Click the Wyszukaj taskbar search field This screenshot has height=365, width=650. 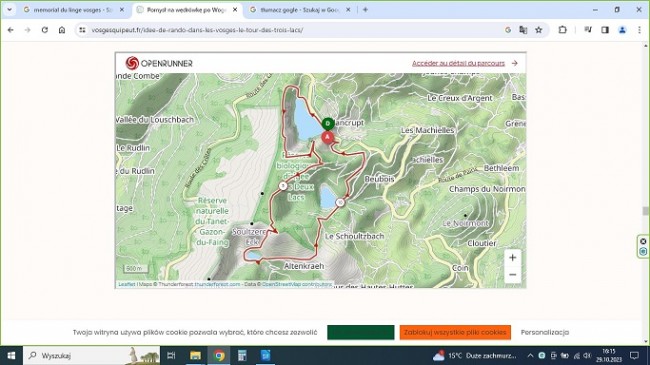point(91,355)
